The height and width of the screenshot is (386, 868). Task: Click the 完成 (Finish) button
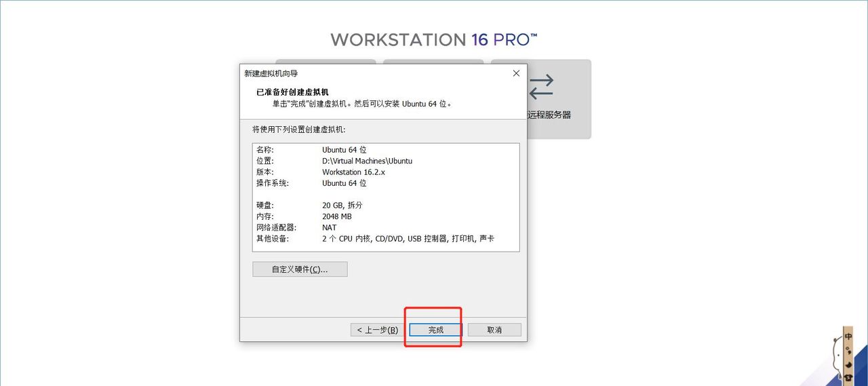coord(435,330)
